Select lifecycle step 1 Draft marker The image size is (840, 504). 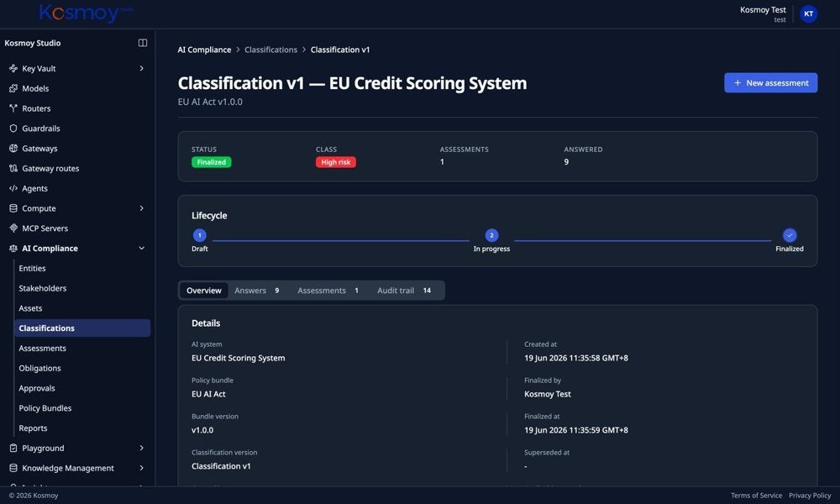click(199, 235)
